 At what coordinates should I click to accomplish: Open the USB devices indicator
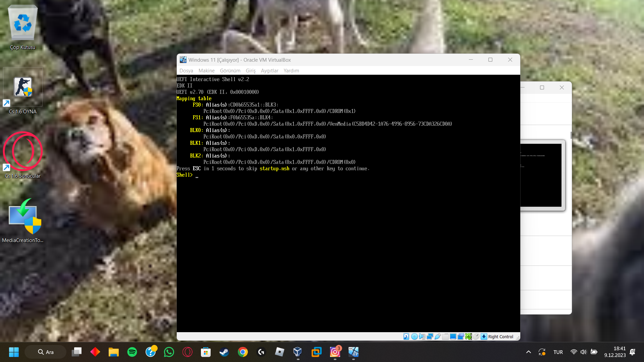[438, 337]
